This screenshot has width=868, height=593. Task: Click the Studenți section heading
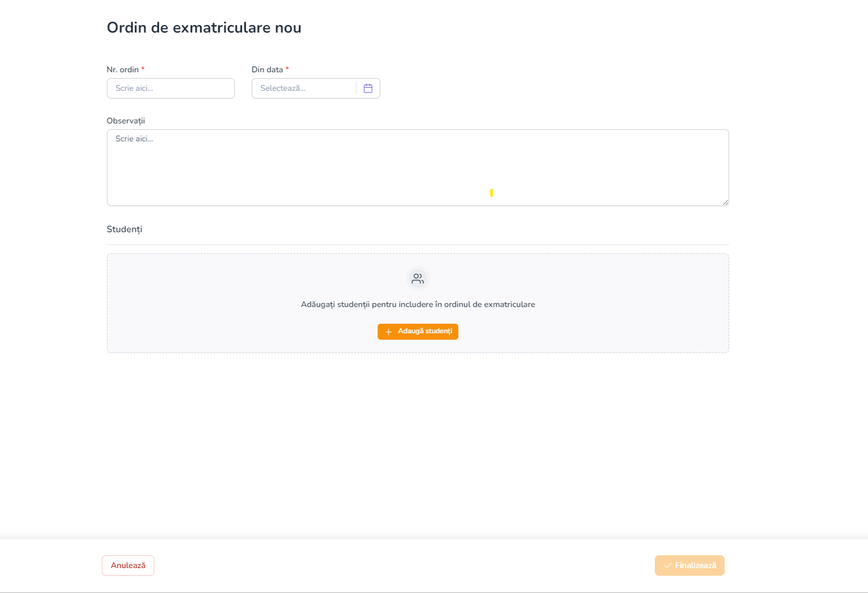coord(124,230)
